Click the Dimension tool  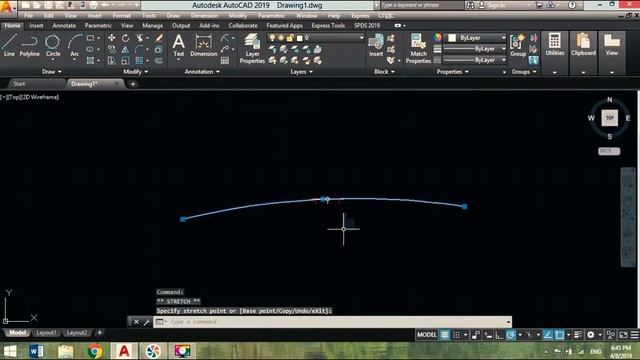point(203,46)
